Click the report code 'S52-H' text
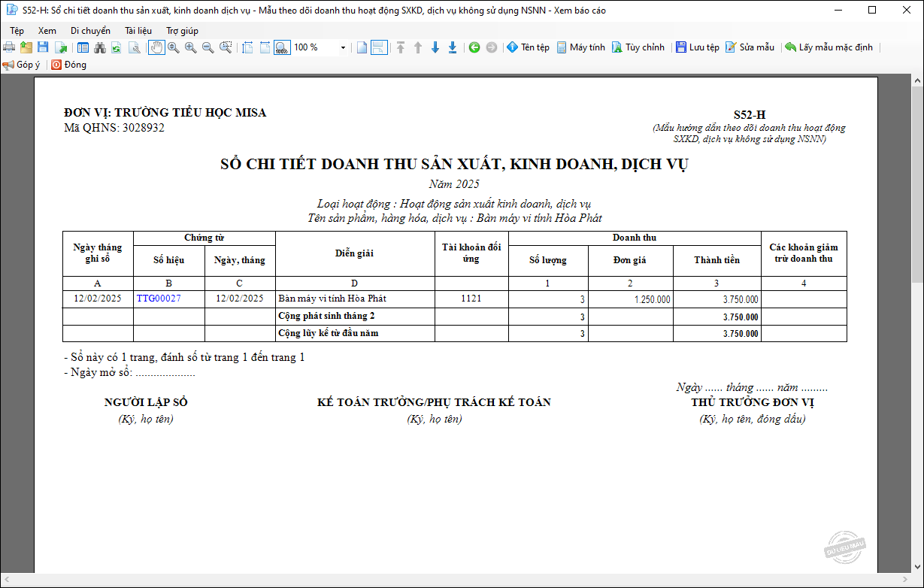The image size is (924, 588). [750, 115]
